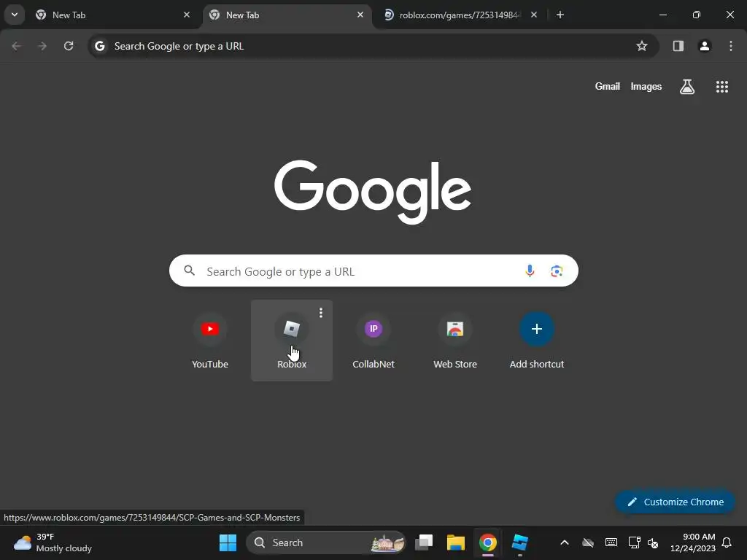This screenshot has height=560, width=747.
Task: Click the display network tray icon
Action: (x=634, y=542)
